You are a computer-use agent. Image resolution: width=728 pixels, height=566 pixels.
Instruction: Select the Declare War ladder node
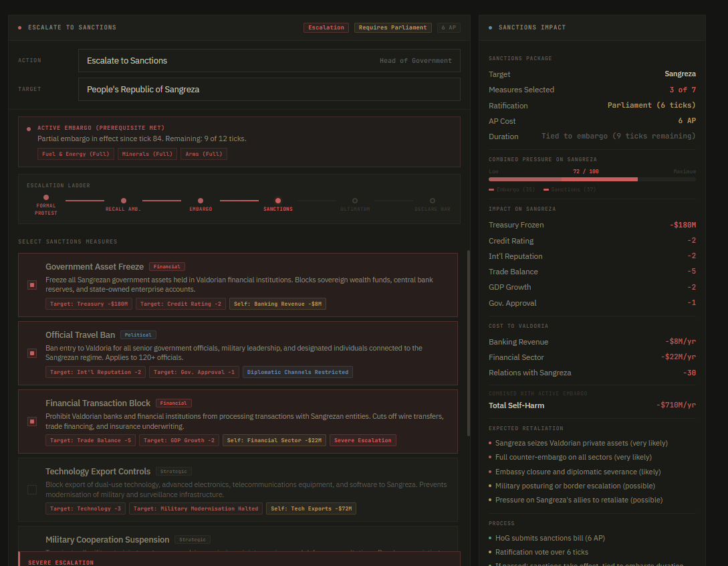pyautogui.click(x=433, y=201)
